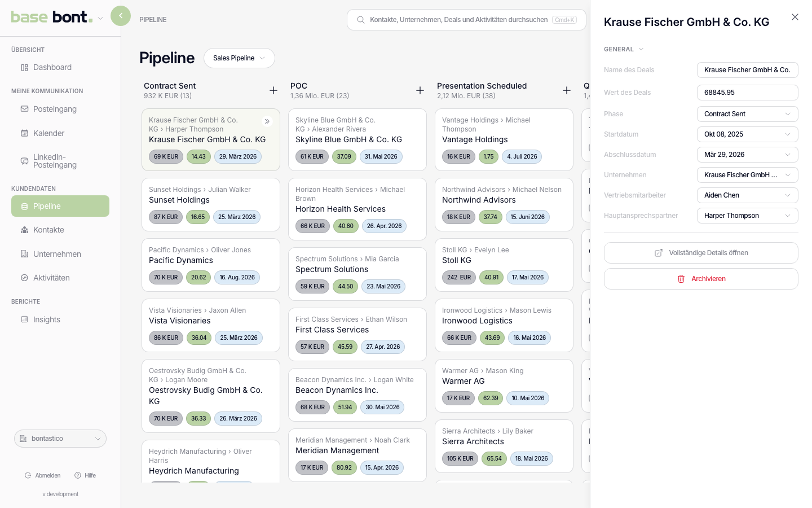Open the Dashboard page
This screenshot has width=812, height=508.
click(x=60, y=67)
